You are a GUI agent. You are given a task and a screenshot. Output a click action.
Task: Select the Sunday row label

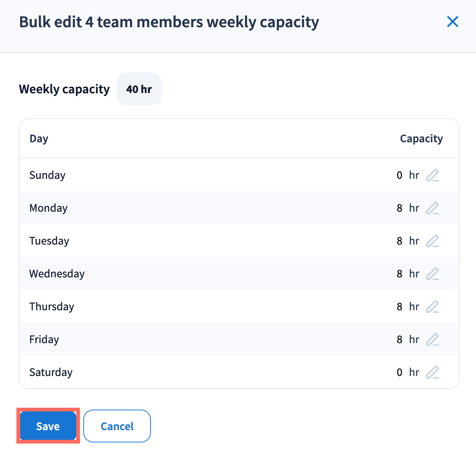(x=47, y=175)
